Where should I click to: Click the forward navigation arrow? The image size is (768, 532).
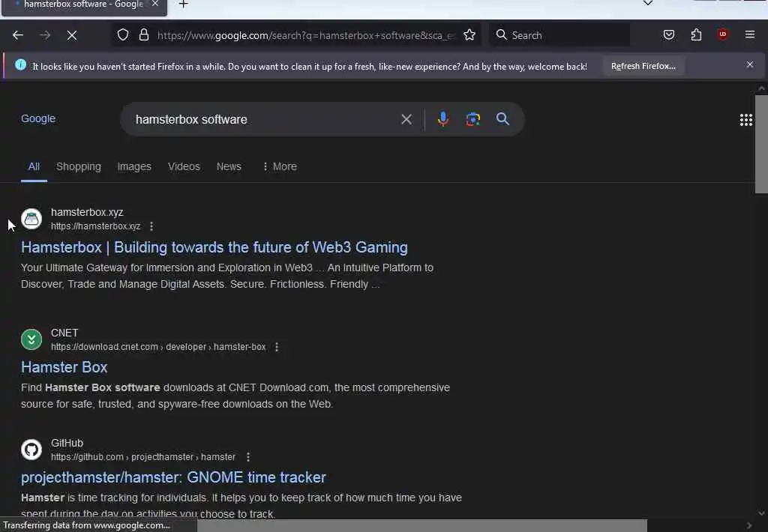44,35
